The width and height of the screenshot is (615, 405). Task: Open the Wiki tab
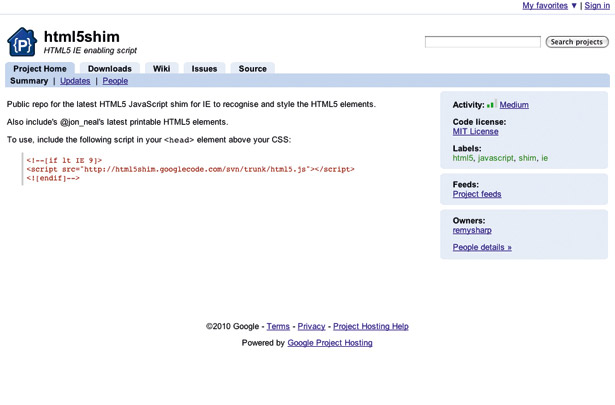pyautogui.click(x=162, y=68)
